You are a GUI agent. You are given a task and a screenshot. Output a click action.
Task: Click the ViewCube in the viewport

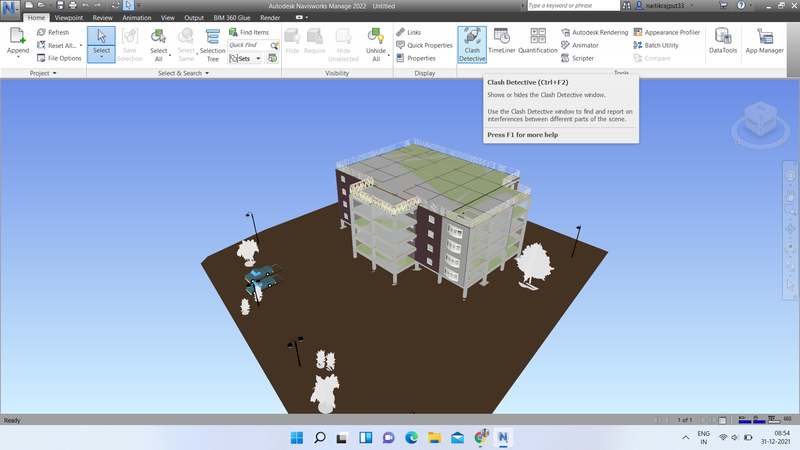click(761, 119)
